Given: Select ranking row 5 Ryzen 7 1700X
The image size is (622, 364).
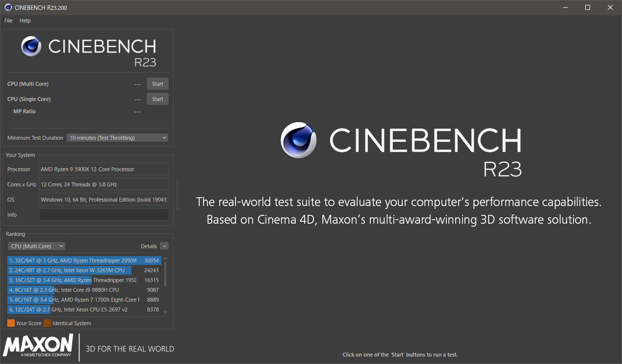Looking at the screenshot, I should pyautogui.click(x=84, y=300).
